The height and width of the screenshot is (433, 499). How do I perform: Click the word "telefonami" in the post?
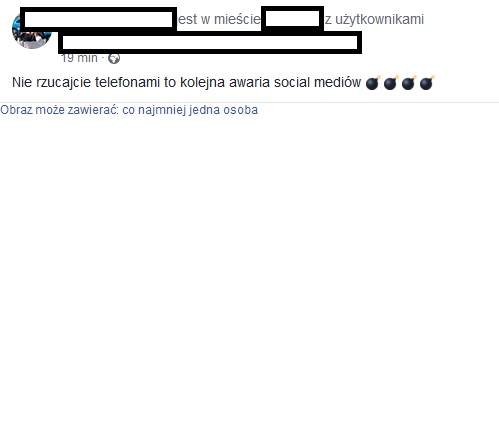127,82
